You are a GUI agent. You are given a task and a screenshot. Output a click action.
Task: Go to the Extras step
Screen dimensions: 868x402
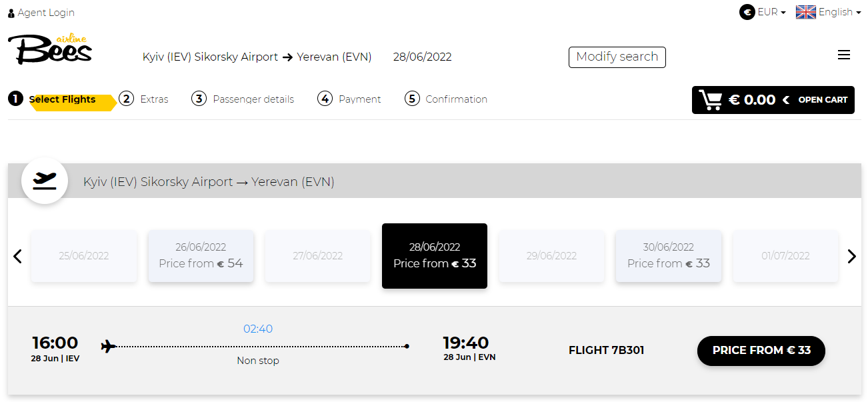[144, 99]
